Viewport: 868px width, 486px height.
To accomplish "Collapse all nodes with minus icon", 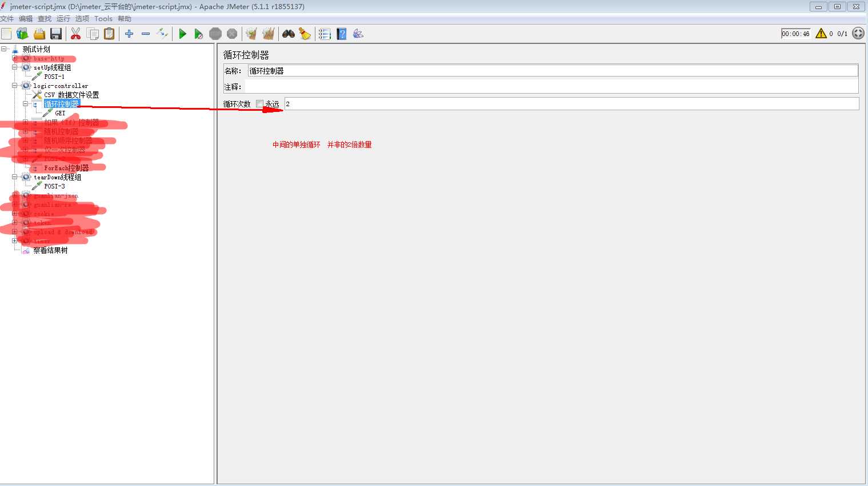I will point(146,34).
